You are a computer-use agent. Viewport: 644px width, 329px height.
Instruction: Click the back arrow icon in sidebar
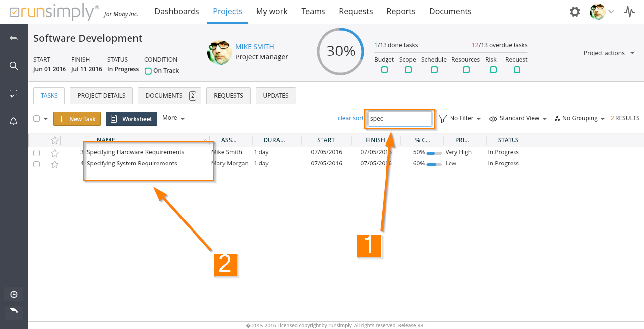[14, 38]
